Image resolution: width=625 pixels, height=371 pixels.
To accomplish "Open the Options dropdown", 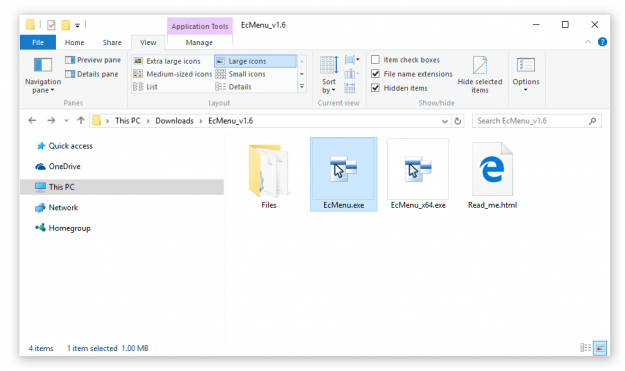I will [526, 75].
